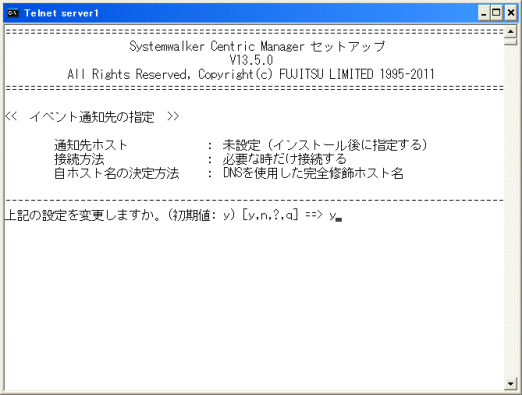522x395 pixels.
Task: Minimize the Telnet server1 window
Action: coord(483,13)
